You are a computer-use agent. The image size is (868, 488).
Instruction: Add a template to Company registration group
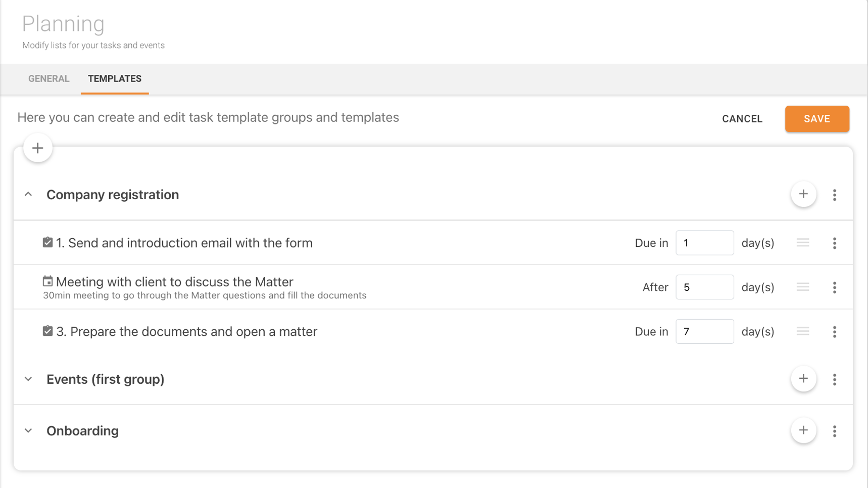803,194
